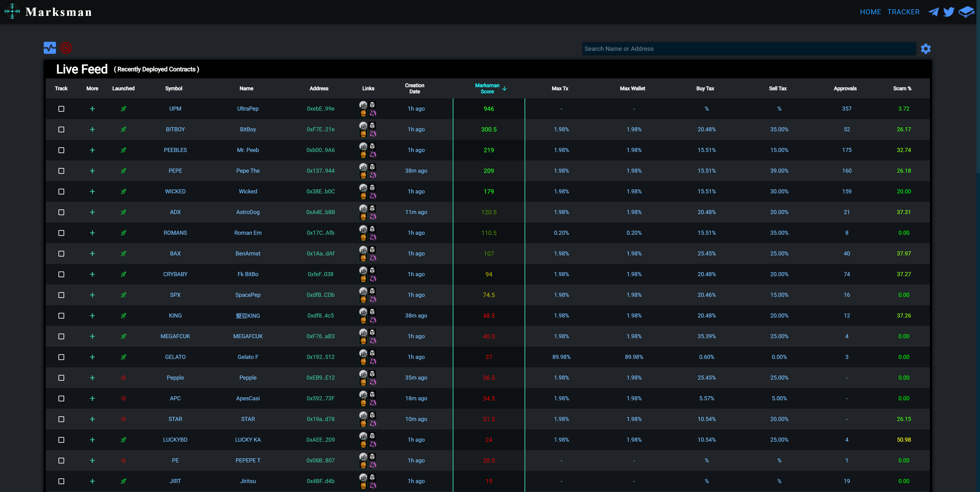Screen dimensions: 980x492
Task: Open the Uniswap unicorn link for UPM
Action: [373, 113]
